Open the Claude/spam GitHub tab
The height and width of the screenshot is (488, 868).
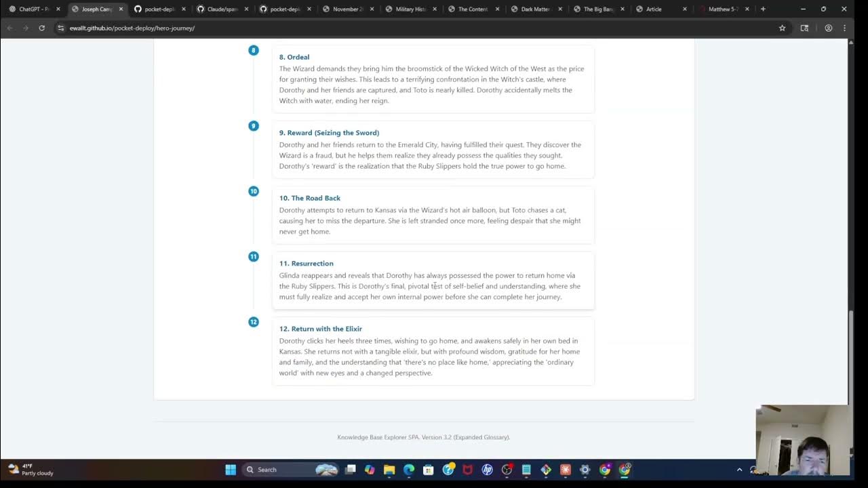222,9
